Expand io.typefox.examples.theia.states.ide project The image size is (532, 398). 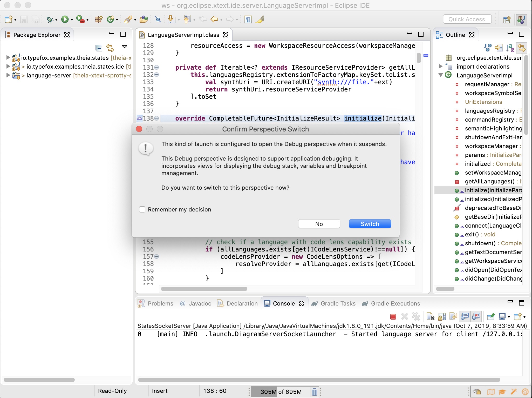8,66
